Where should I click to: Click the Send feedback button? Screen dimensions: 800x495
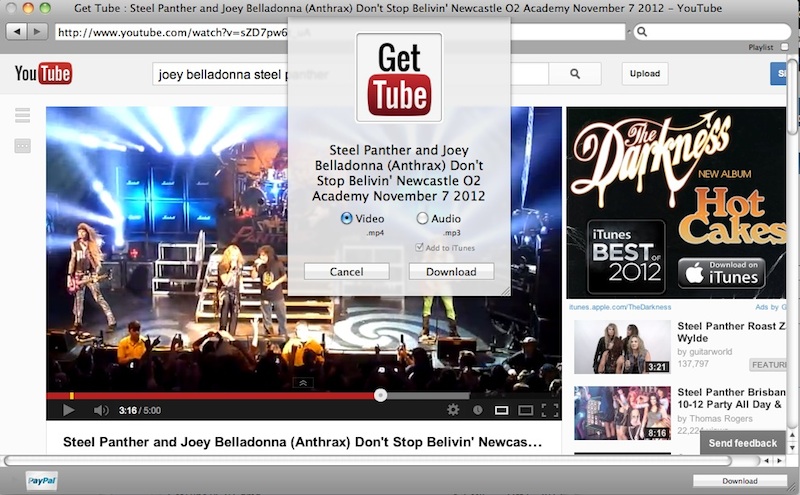point(742,443)
